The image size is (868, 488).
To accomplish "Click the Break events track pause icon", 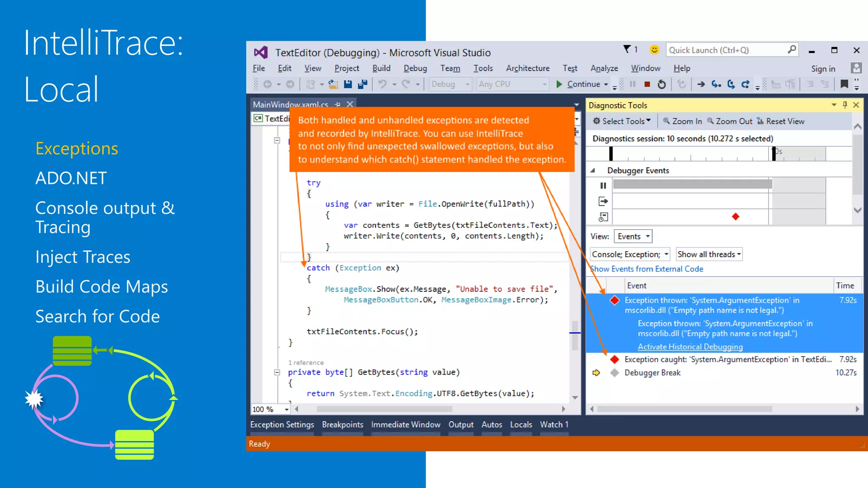I will click(603, 186).
